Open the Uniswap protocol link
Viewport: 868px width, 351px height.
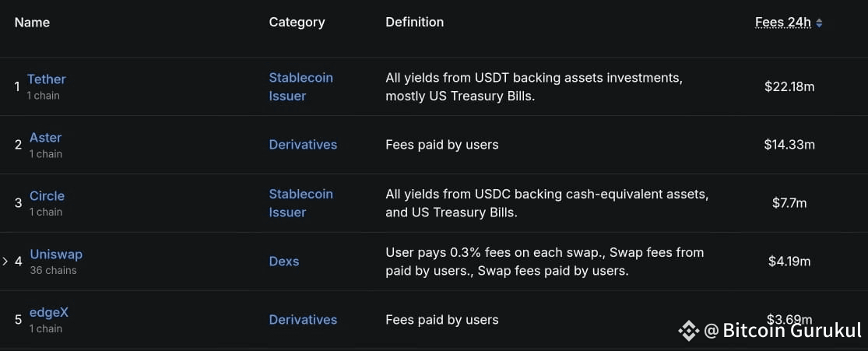pyautogui.click(x=56, y=254)
